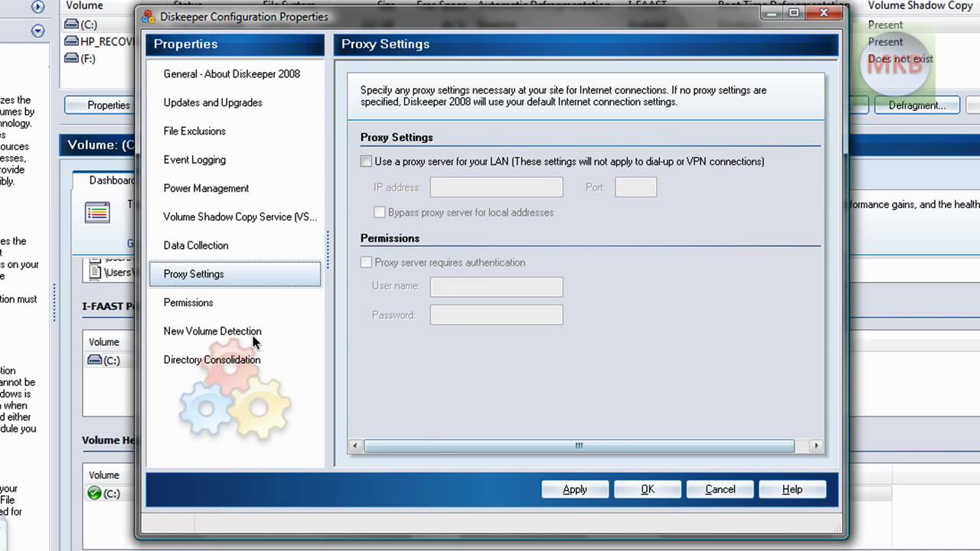
Task: Click the horizontal scrollbar left arrow
Action: tap(355, 445)
